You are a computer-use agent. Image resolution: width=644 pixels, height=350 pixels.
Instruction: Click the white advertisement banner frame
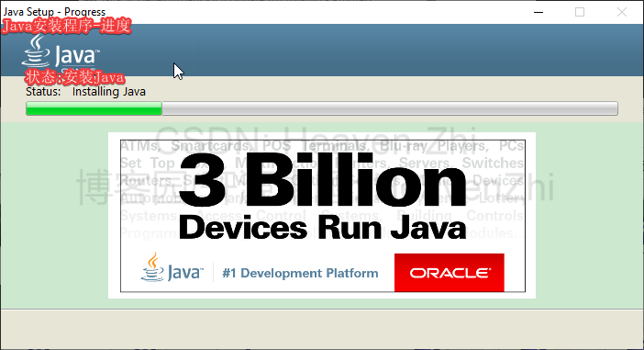click(x=322, y=216)
